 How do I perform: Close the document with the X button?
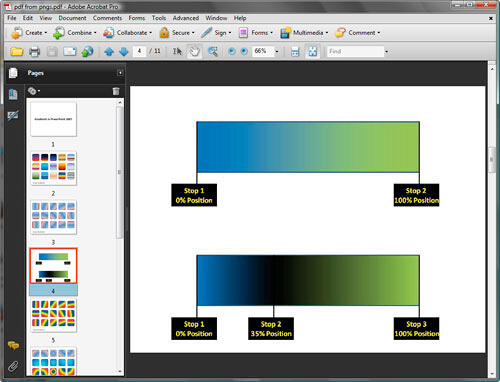[x=491, y=18]
